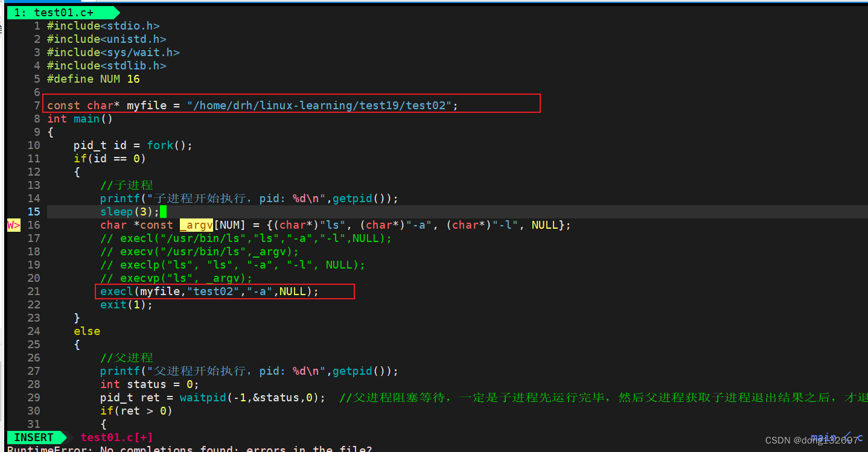
Task: Place cursor on #include<stdio.h> line
Action: 103,26
